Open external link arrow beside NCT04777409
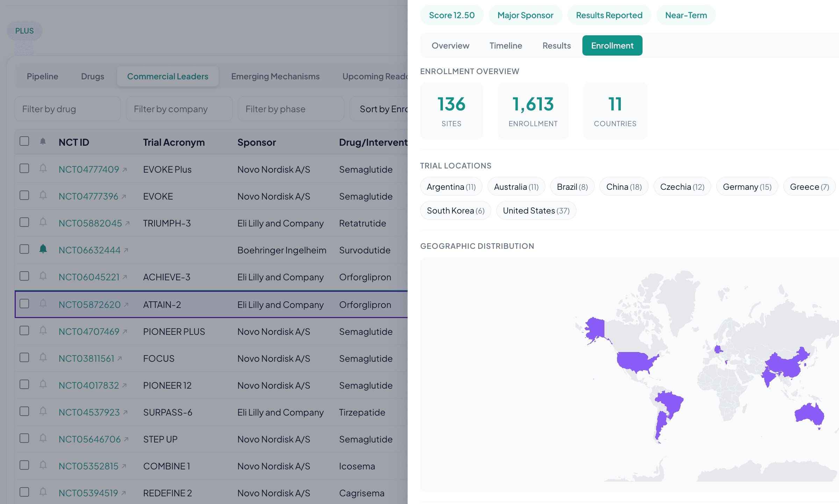Viewport: 839px width, 504px height. point(125,170)
